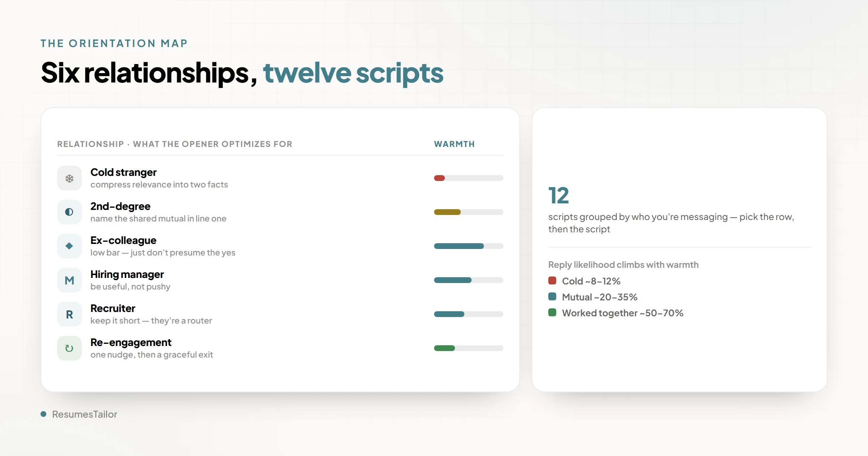Click the WARMTH column header
Screen dimensions: 868x456
(454, 144)
